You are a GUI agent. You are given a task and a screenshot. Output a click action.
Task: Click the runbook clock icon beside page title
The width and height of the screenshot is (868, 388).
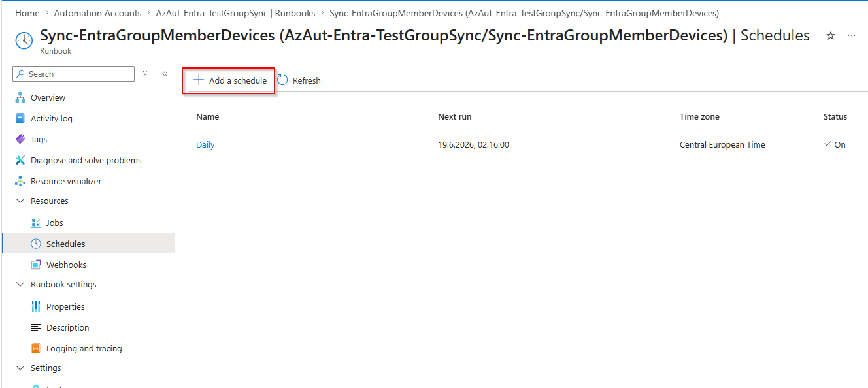(24, 40)
